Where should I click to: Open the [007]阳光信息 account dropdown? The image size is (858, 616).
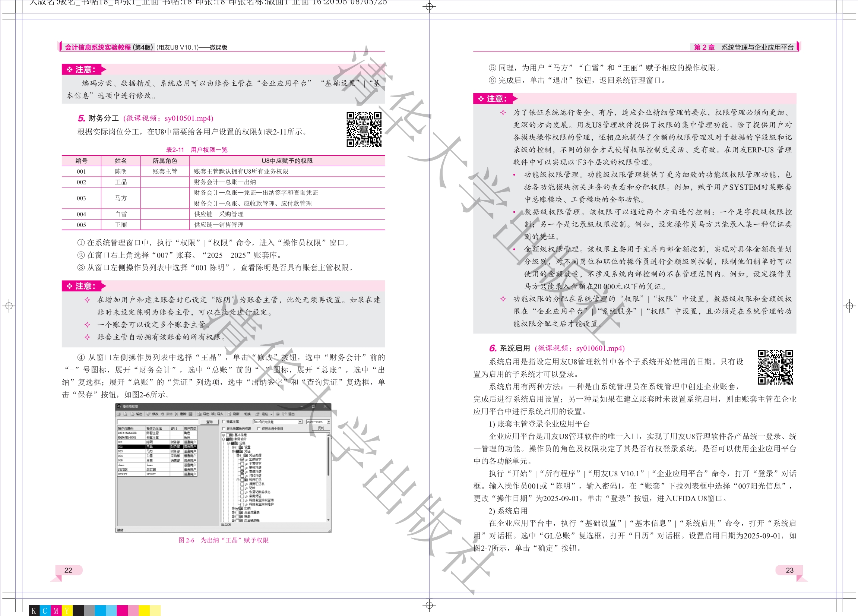coord(300,422)
